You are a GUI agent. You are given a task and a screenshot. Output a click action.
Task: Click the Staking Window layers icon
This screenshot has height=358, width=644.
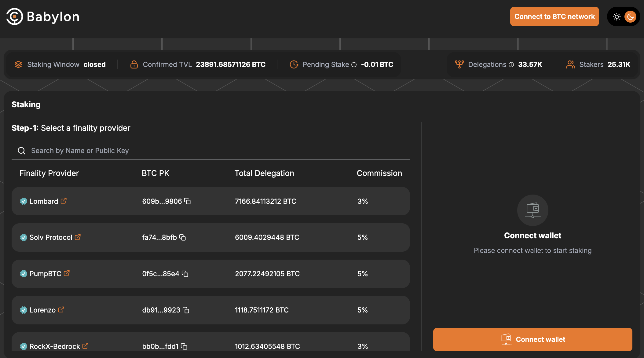tap(18, 64)
